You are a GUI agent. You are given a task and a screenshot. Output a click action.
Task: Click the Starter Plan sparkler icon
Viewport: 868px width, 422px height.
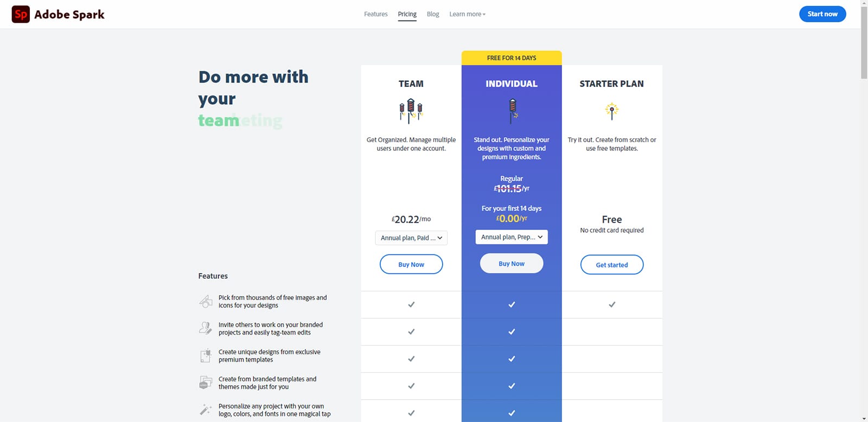tap(612, 111)
